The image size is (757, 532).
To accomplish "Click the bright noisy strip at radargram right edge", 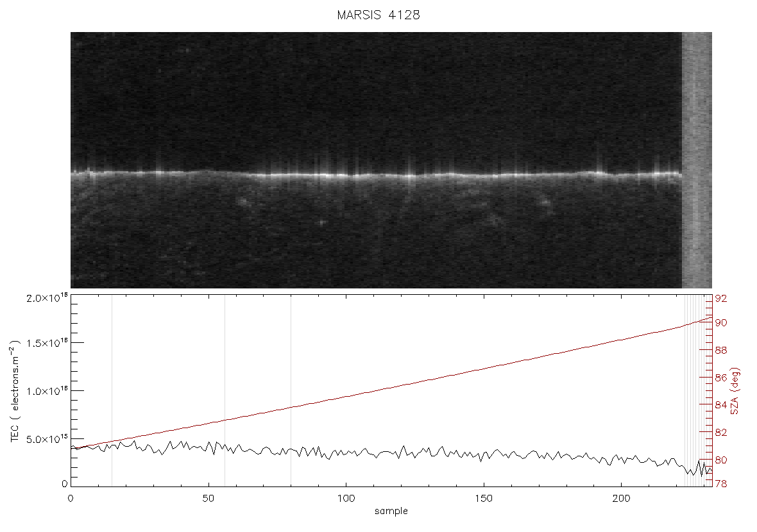I will pyautogui.click(x=697, y=160).
